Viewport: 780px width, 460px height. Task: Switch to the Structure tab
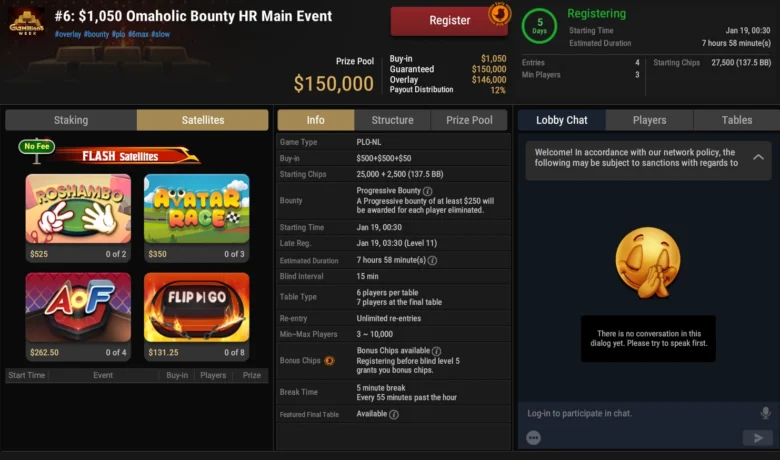click(392, 120)
